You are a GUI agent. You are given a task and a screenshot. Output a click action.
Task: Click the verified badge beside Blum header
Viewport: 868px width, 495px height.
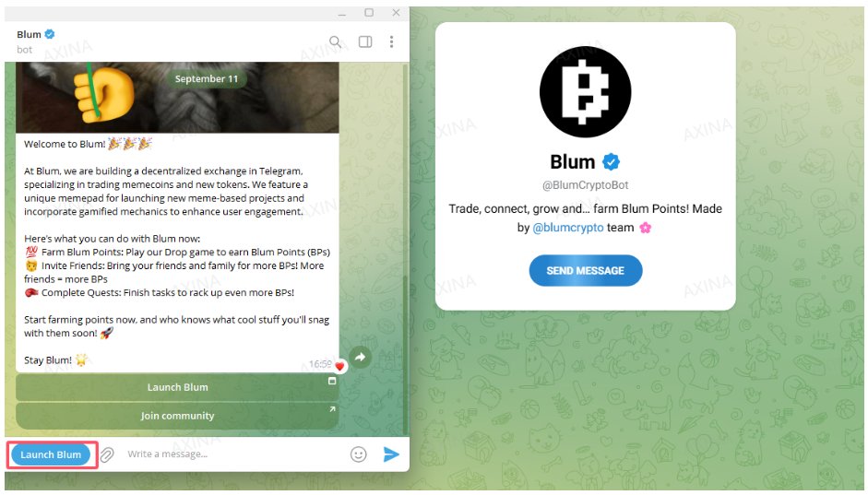(50, 34)
